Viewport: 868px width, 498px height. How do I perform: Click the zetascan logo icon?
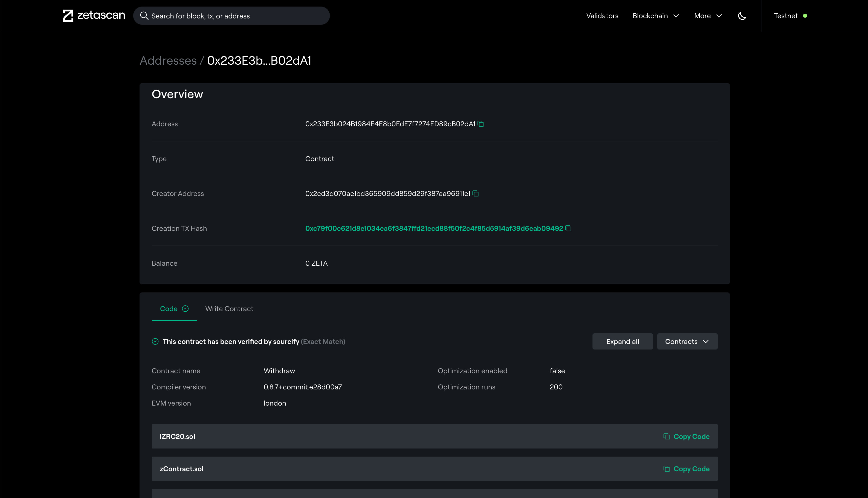tap(68, 16)
